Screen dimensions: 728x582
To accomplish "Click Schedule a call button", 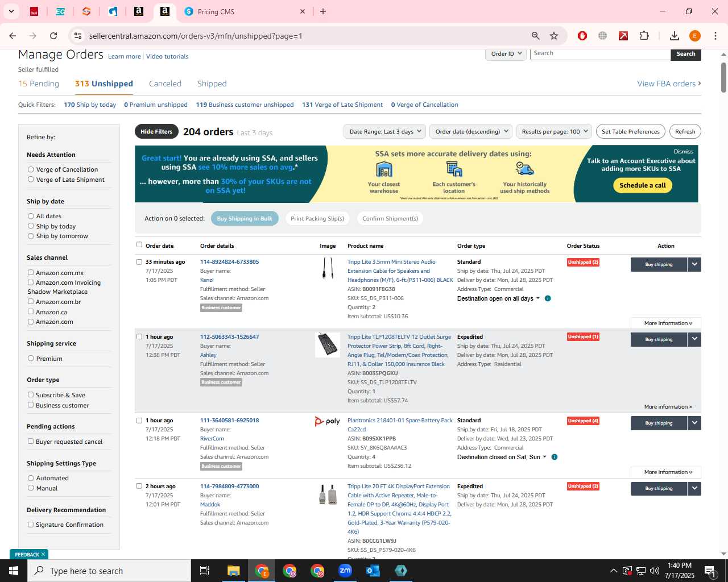I will (643, 185).
